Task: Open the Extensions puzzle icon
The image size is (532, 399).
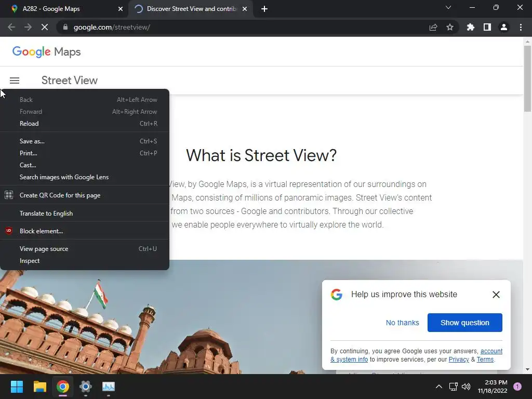Action: click(471, 27)
